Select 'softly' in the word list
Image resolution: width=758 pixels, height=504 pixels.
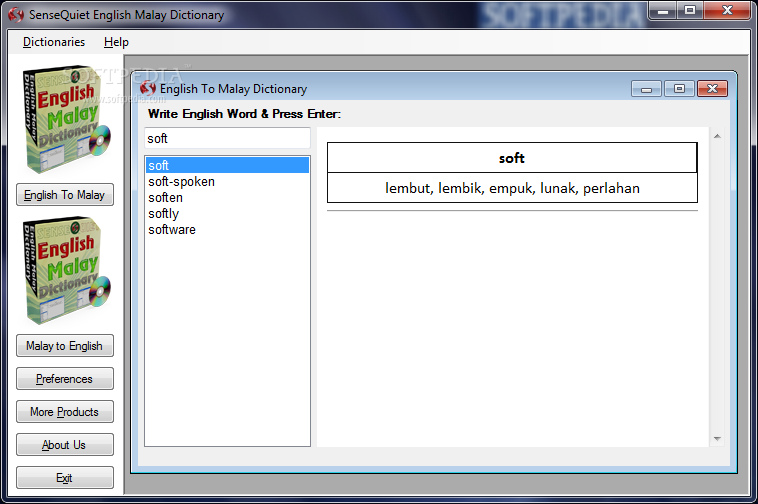tap(227, 213)
